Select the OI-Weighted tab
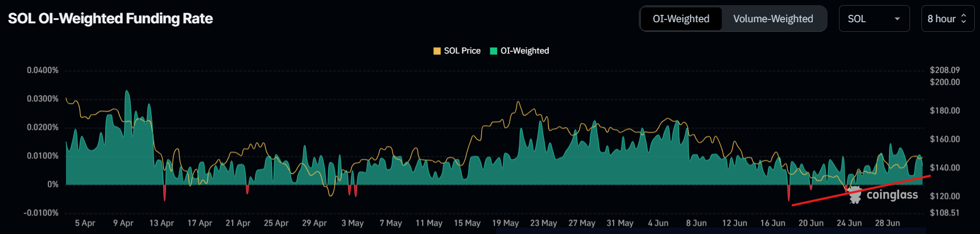This screenshot has height=234, width=980. pos(681,19)
